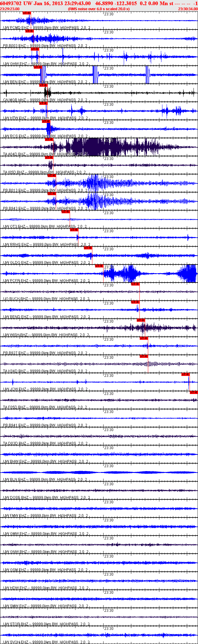This screenshot has height=644, width=198.
Task: Click the pick marker on the WISH trace
Action: click(141, 320)
